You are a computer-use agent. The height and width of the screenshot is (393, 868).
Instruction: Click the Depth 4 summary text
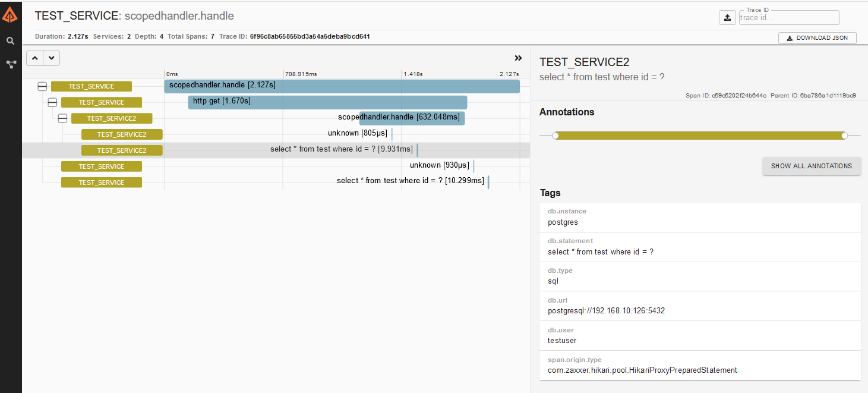click(x=150, y=36)
